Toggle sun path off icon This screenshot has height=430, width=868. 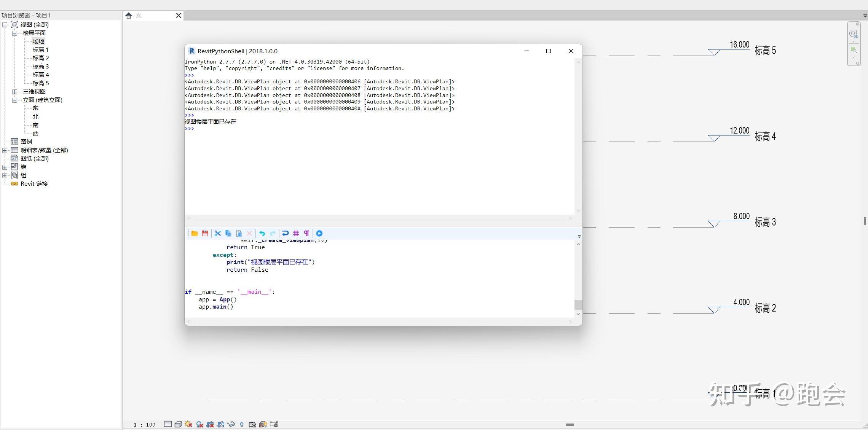188,424
